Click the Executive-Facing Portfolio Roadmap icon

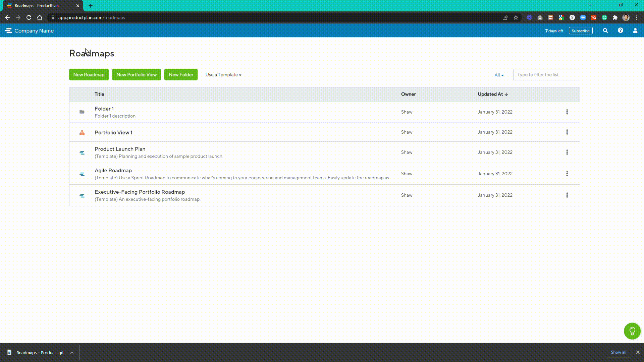[82, 196]
